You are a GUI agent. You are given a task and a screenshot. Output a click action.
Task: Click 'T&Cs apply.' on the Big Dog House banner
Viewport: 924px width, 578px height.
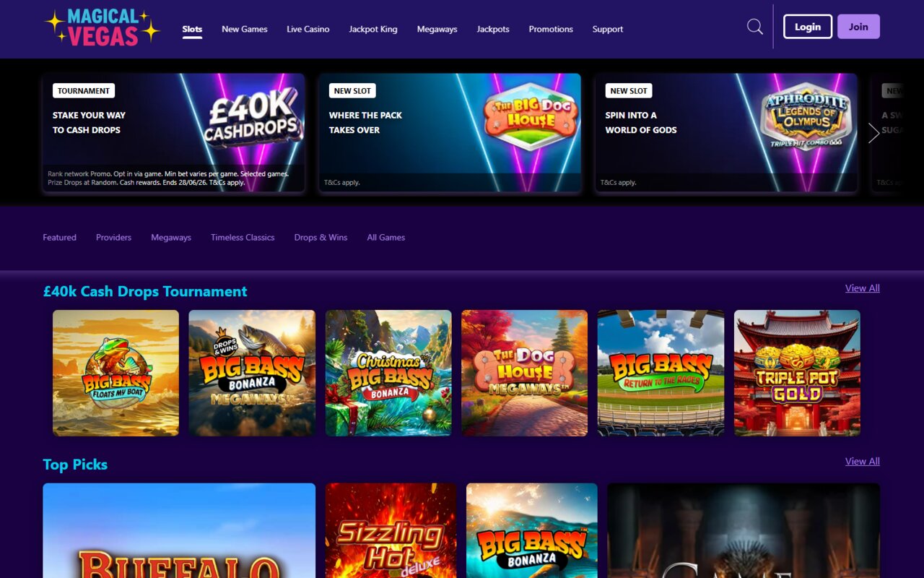click(x=342, y=183)
